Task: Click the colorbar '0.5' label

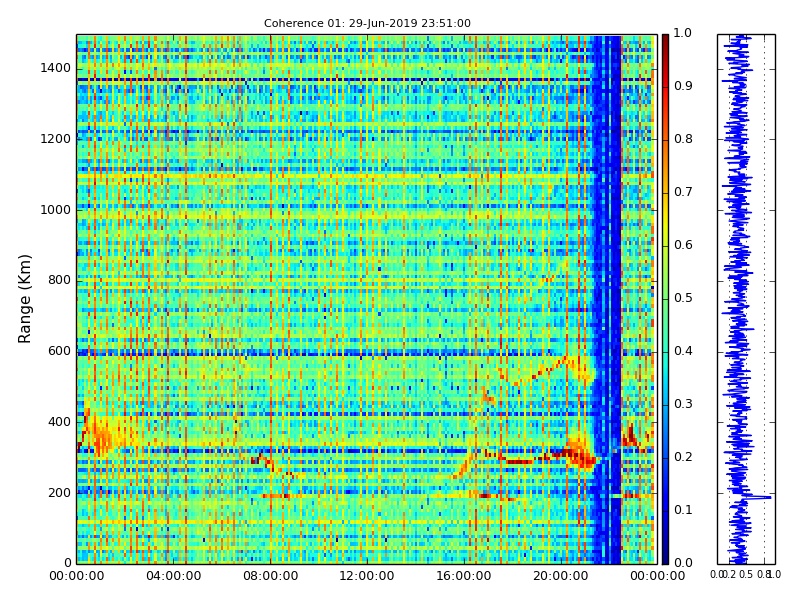Action: point(683,298)
